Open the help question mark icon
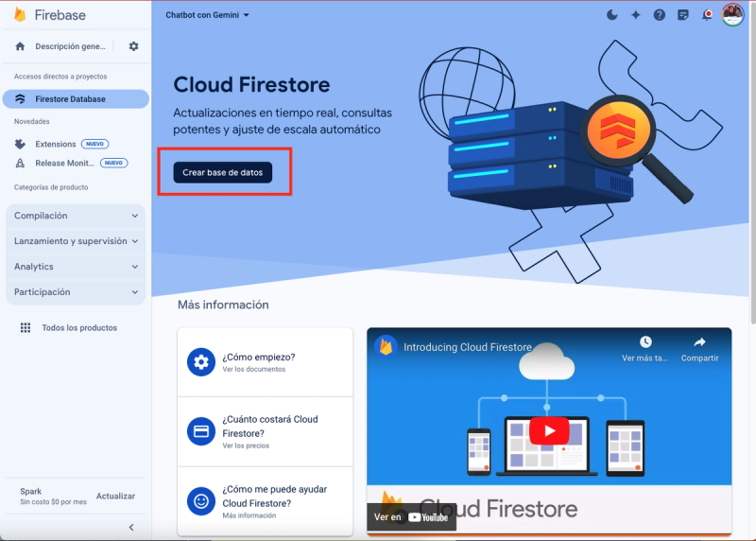Screen dimensions: 756x541 [x=659, y=15]
